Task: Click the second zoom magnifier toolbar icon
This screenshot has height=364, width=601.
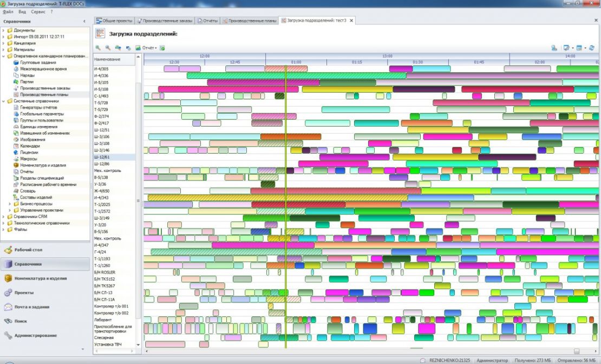Action: [x=108, y=48]
